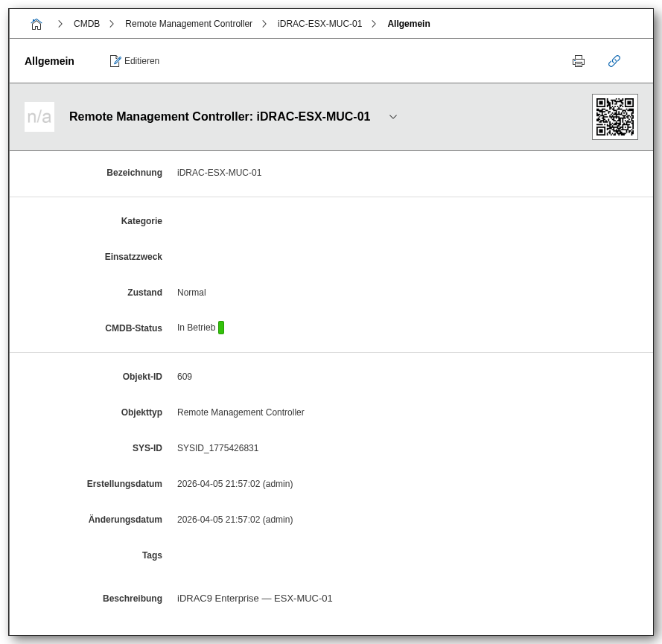This screenshot has width=662, height=644.
Task: Click the SYS-ID value SYSID_1775426831
Action: click(x=217, y=448)
